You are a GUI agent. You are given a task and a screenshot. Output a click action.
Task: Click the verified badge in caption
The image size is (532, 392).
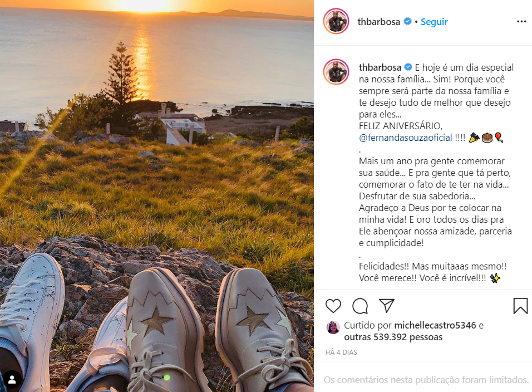pyautogui.click(x=408, y=67)
